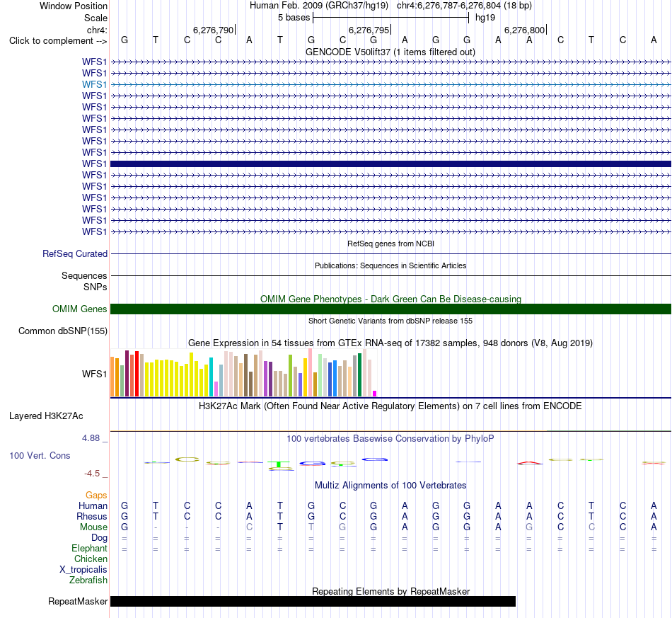Open 'Short Genetic Variants from dbSNP release 155'
The height and width of the screenshot is (618, 672).
tap(390, 321)
